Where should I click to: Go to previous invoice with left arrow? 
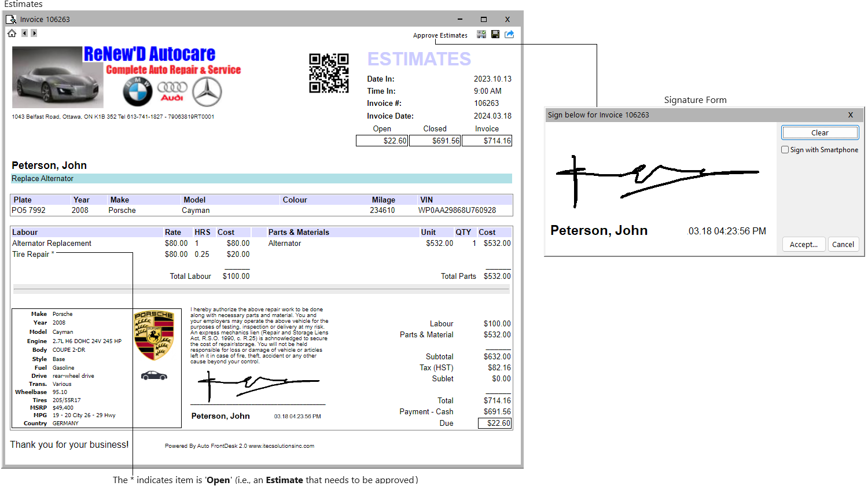tap(24, 34)
